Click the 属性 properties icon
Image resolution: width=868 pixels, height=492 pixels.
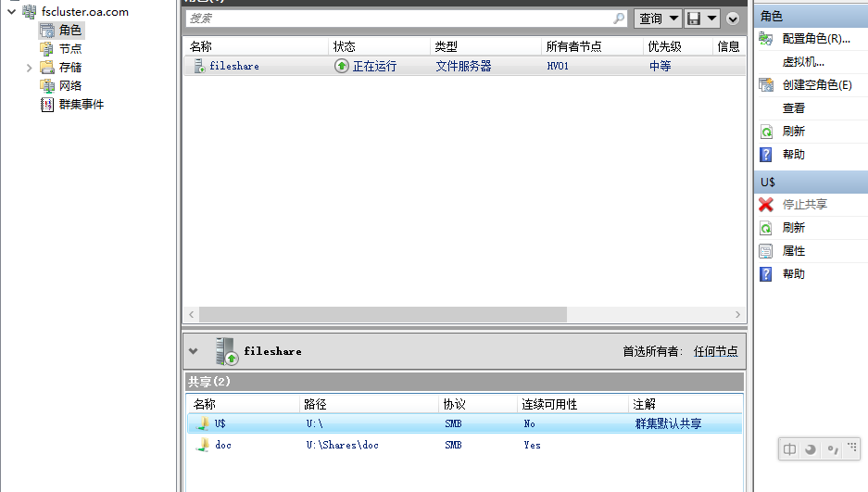[766, 251]
